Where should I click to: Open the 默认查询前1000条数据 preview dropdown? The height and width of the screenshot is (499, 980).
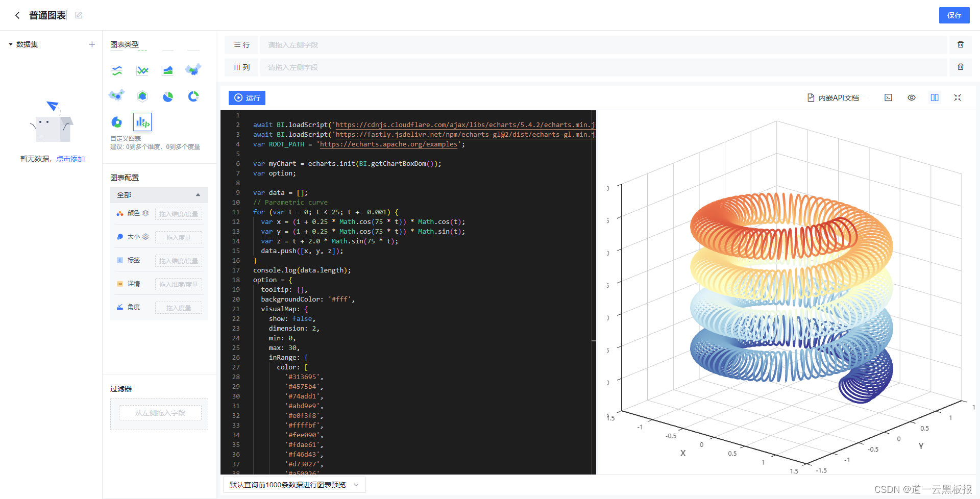click(x=295, y=485)
